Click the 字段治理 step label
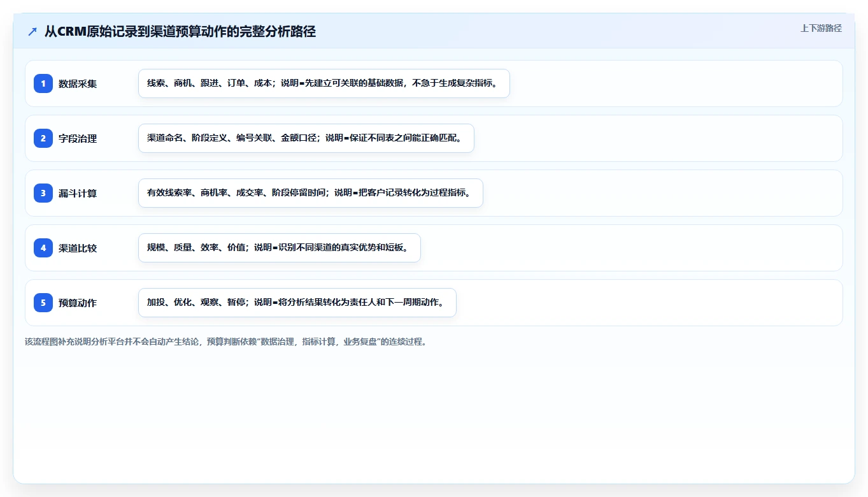 [78, 138]
